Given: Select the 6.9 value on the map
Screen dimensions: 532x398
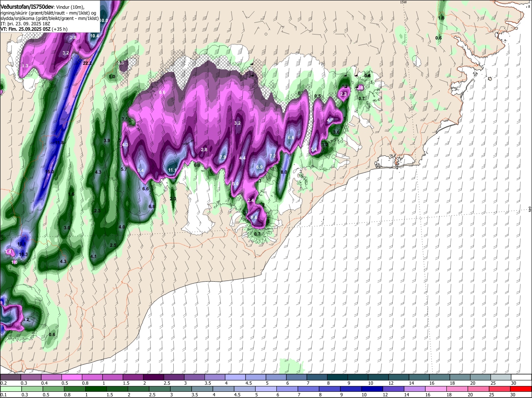Looking at the screenshot, I should click(x=259, y=167).
